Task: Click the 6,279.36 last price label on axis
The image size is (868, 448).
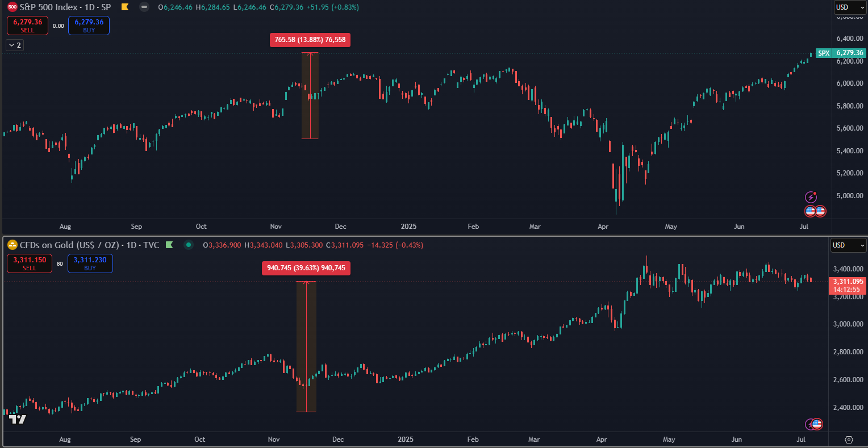Action: (x=850, y=53)
